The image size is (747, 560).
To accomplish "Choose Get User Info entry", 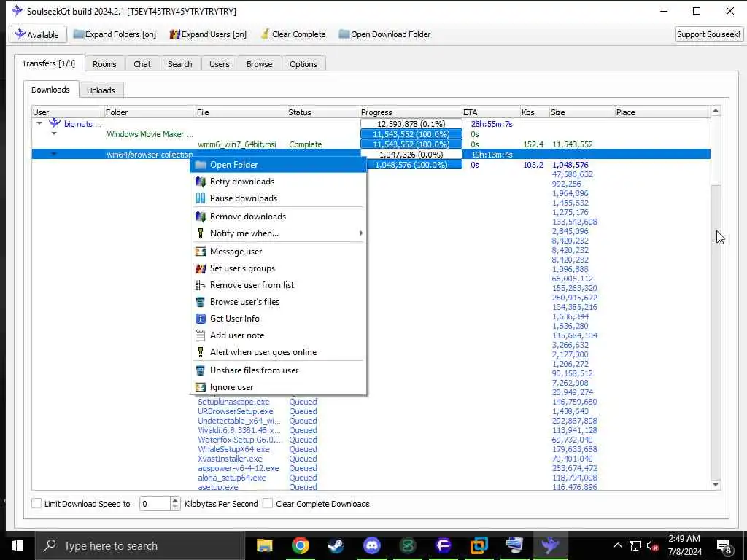I will point(278,318).
